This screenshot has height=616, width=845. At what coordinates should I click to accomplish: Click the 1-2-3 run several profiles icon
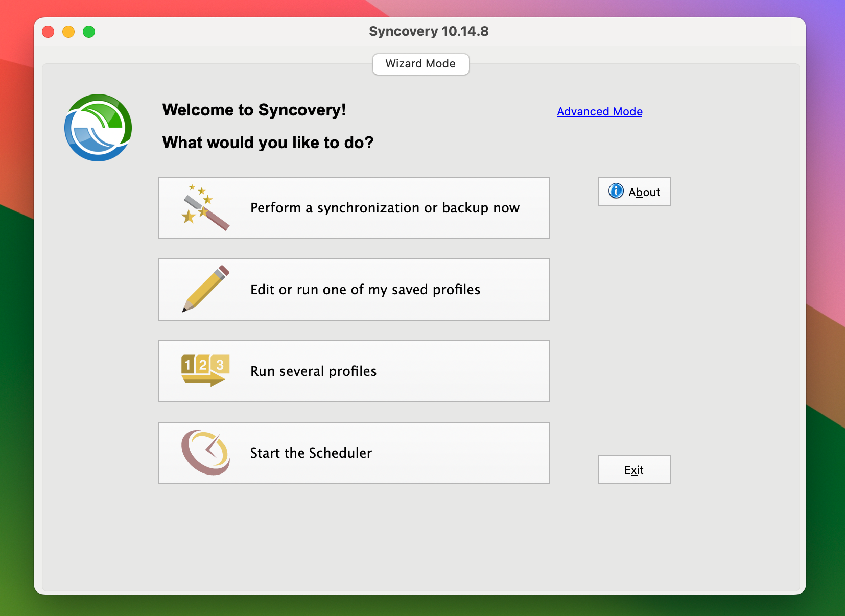click(205, 370)
